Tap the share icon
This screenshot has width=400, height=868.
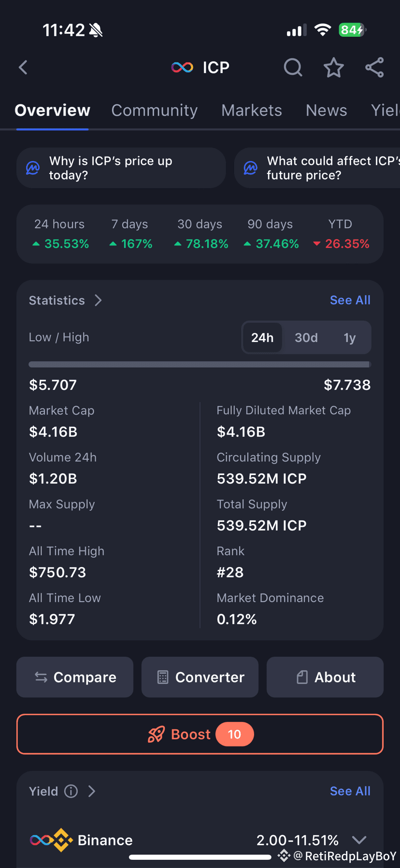374,68
